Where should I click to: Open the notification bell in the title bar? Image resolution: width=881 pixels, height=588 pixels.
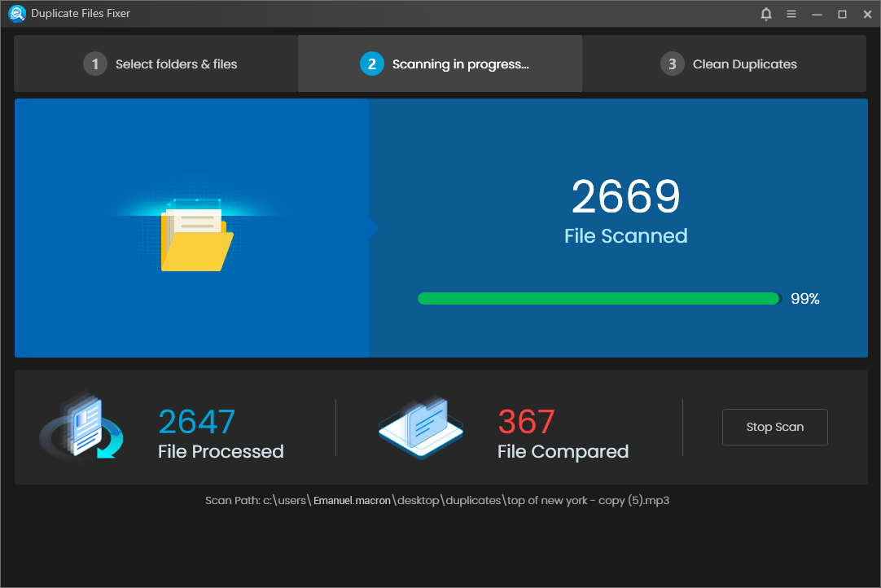[765, 14]
